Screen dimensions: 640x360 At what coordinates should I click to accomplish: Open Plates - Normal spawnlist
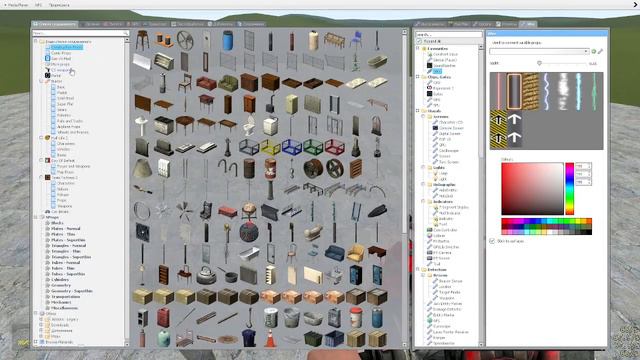pyautogui.click(x=65, y=229)
